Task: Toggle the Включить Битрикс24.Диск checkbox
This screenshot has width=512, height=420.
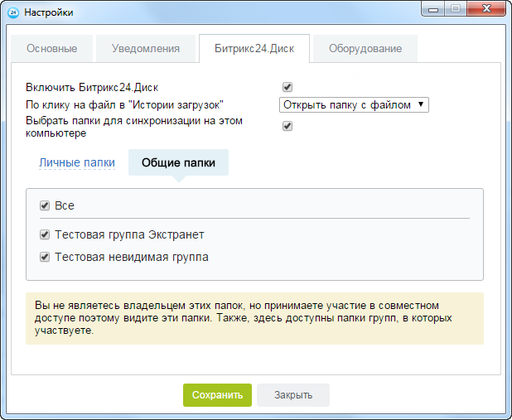Action: (287, 87)
